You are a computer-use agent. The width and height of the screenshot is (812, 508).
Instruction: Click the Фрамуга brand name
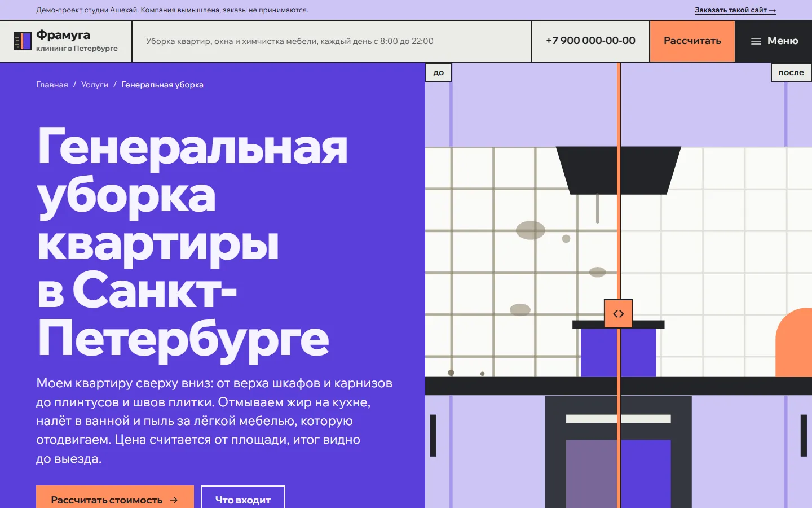[x=63, y=35]
